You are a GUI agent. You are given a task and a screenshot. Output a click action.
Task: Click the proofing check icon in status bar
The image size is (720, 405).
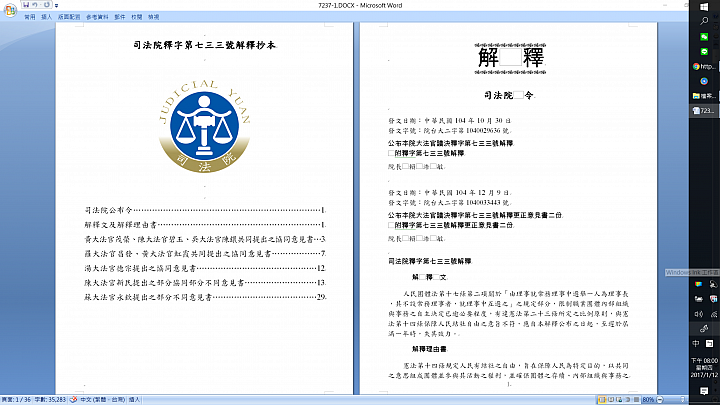pos(73,400)
